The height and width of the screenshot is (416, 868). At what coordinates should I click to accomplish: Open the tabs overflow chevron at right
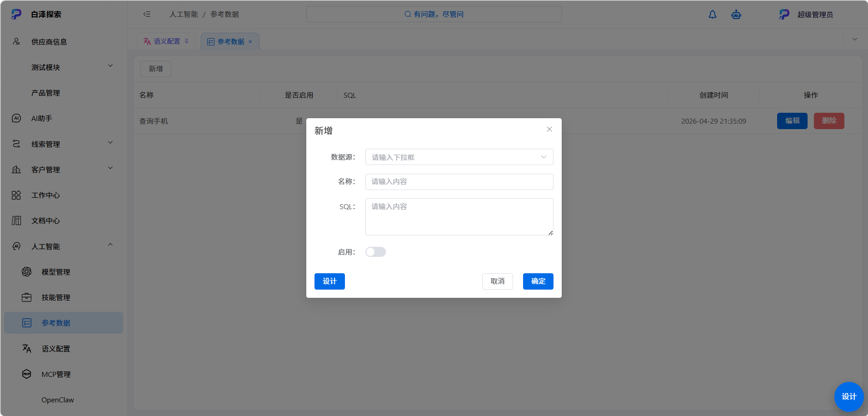click(x=855, y=39)
